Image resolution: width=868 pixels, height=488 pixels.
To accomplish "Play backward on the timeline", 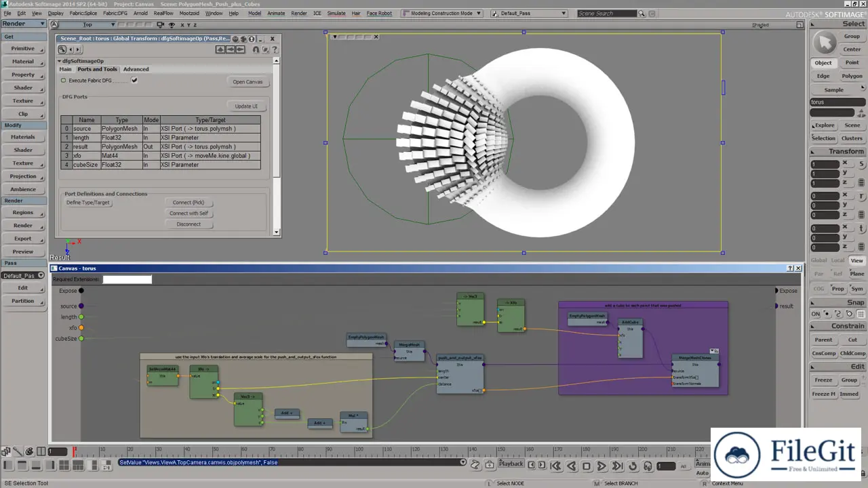I will click(572, 466).
